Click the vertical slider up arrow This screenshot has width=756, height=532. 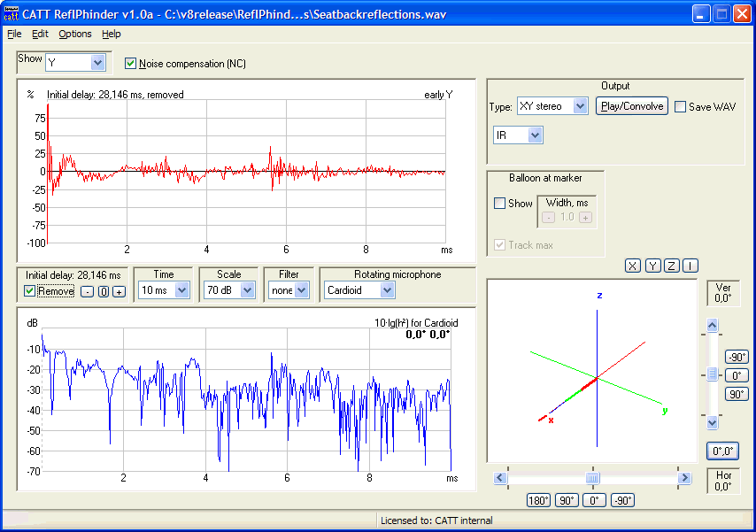(712, 327)
